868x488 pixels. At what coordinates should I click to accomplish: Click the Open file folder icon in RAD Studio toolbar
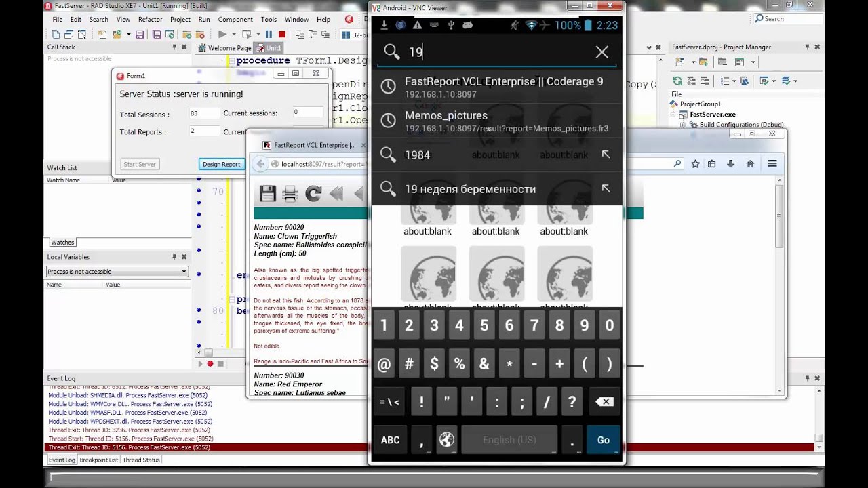point(117,34)
